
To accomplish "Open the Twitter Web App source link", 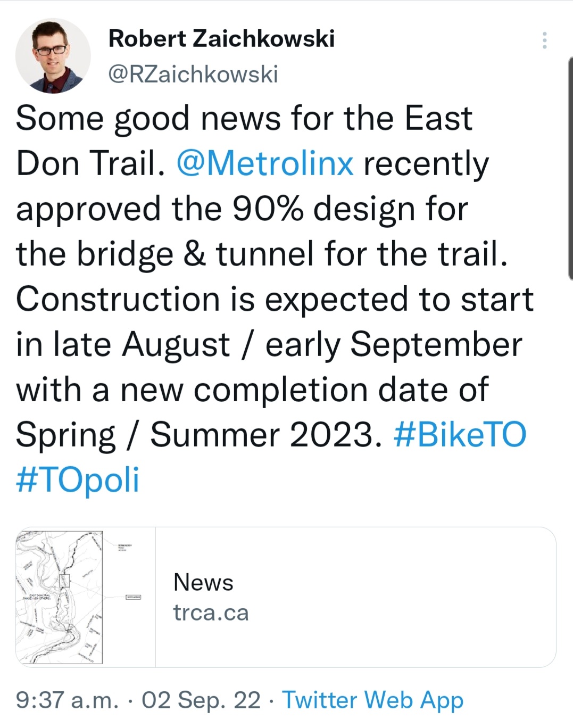I will [x=372, y=700].
